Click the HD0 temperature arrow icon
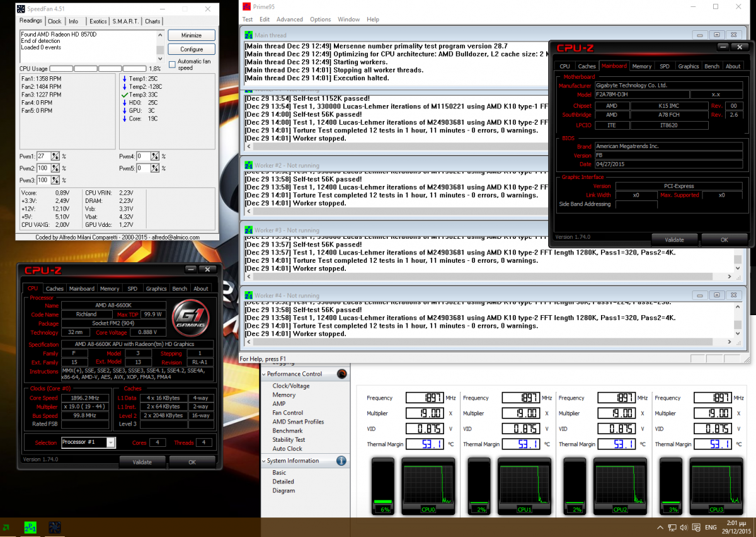 [125, 102]
